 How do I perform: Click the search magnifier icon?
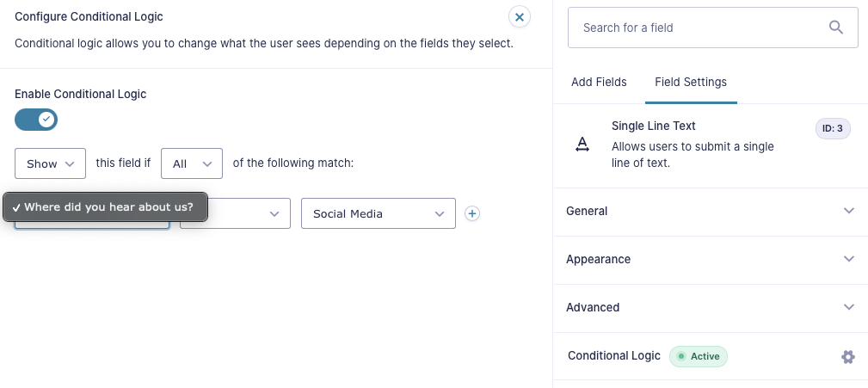tap(835, 28)
